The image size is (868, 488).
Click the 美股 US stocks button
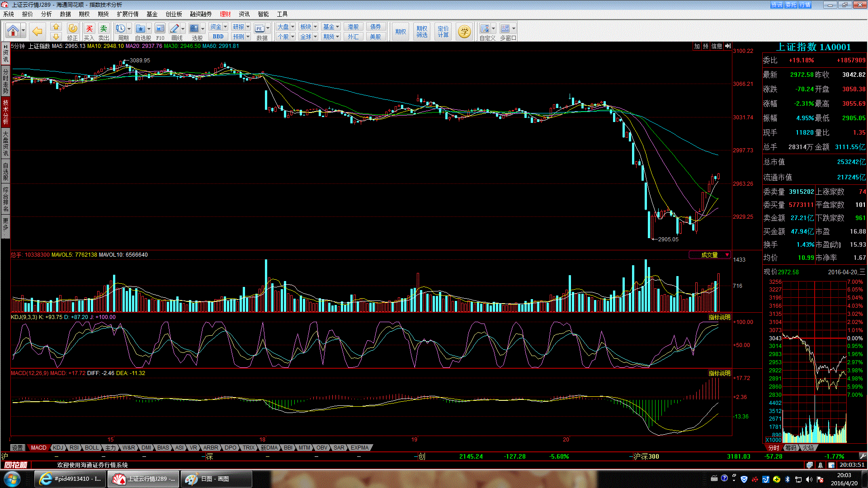point(375,37)
